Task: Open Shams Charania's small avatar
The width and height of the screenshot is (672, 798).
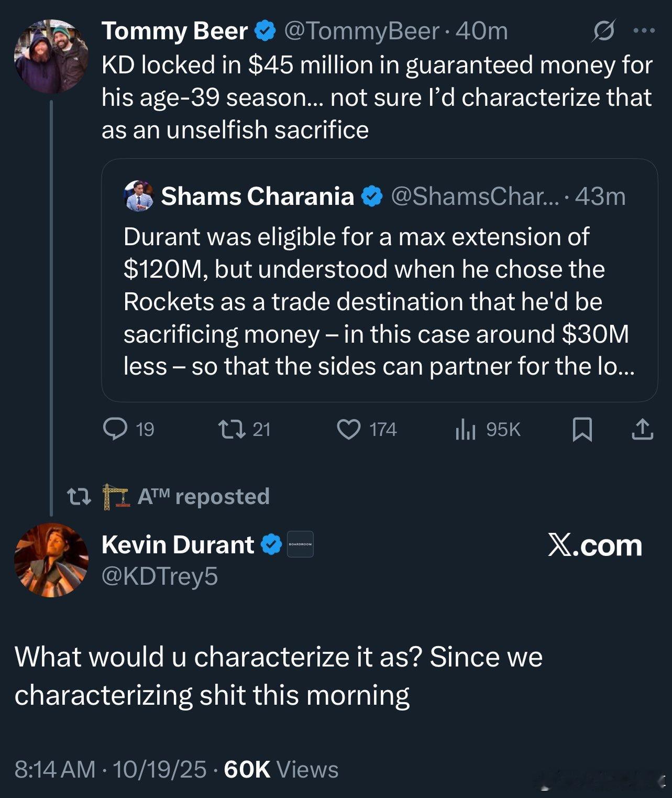Action: [x=139, y=196]
